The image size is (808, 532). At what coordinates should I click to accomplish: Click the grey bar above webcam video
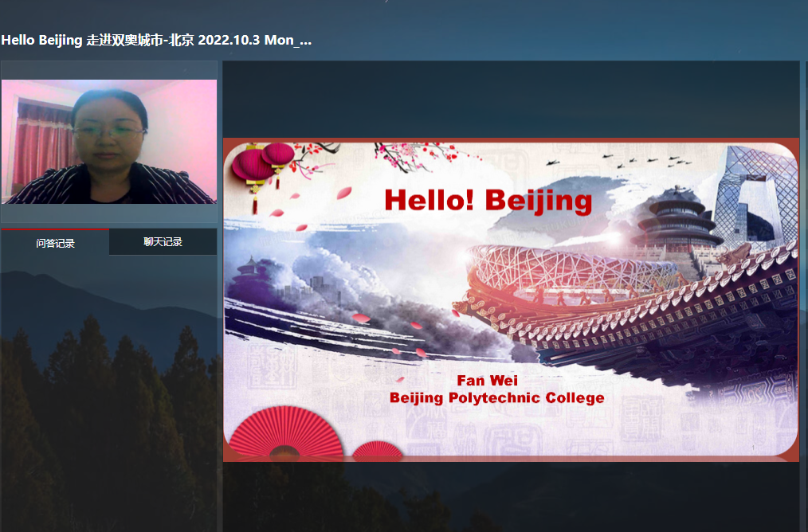tap(109, 70)
